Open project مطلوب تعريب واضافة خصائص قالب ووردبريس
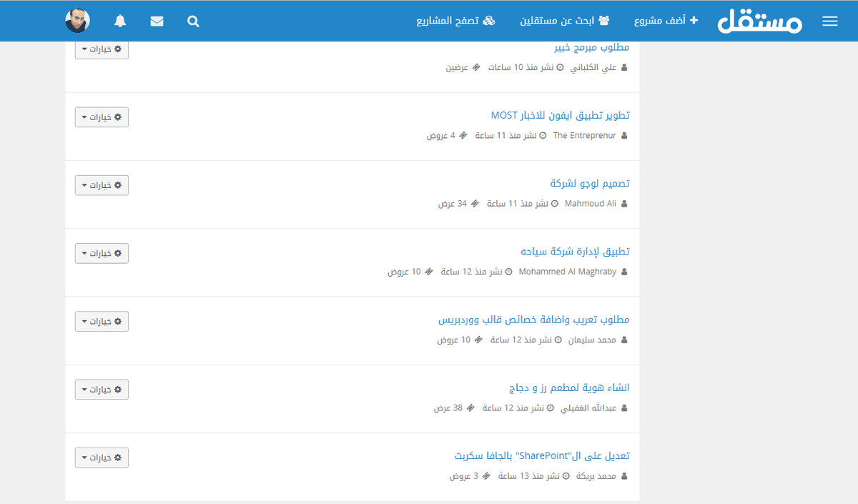858x504 pixels. point(534,320)
